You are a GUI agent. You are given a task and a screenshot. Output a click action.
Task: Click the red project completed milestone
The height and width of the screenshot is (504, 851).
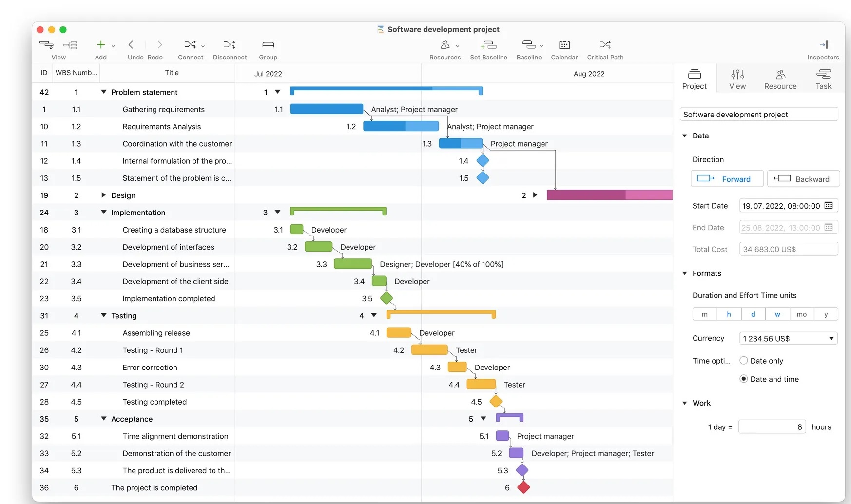[x=523, y=487]
